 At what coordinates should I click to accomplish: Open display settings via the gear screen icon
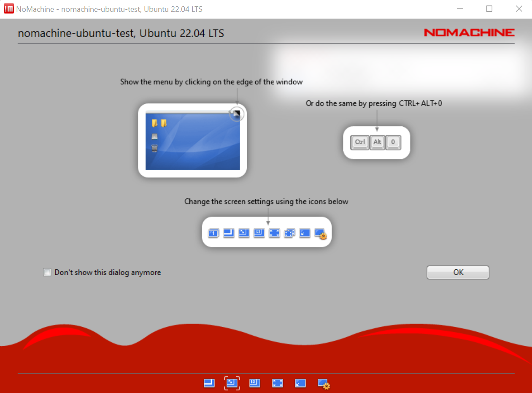[324, 383]
